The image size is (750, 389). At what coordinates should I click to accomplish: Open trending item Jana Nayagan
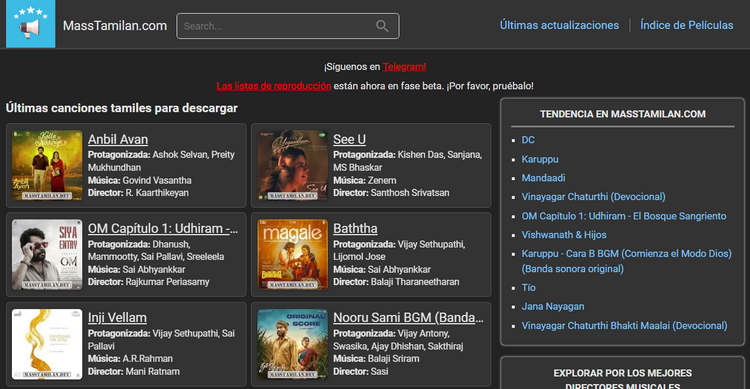(553, 306)
